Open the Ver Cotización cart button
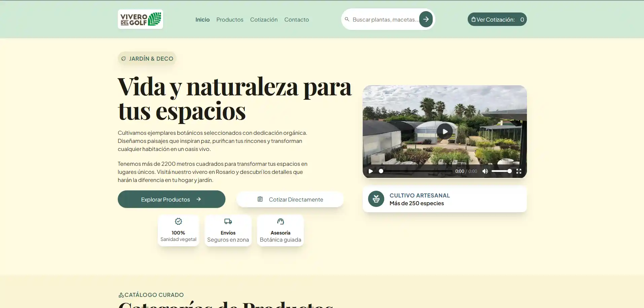The image size is (644, 308). coord(497,19)
